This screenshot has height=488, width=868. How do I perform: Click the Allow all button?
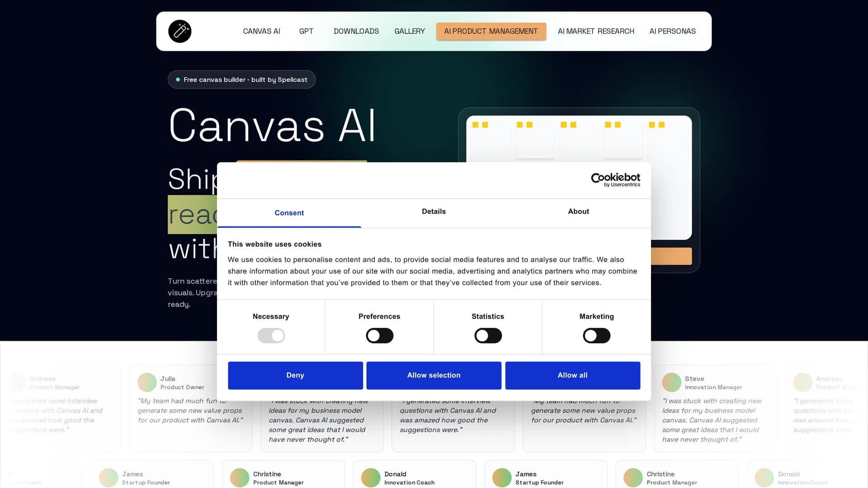572,375
